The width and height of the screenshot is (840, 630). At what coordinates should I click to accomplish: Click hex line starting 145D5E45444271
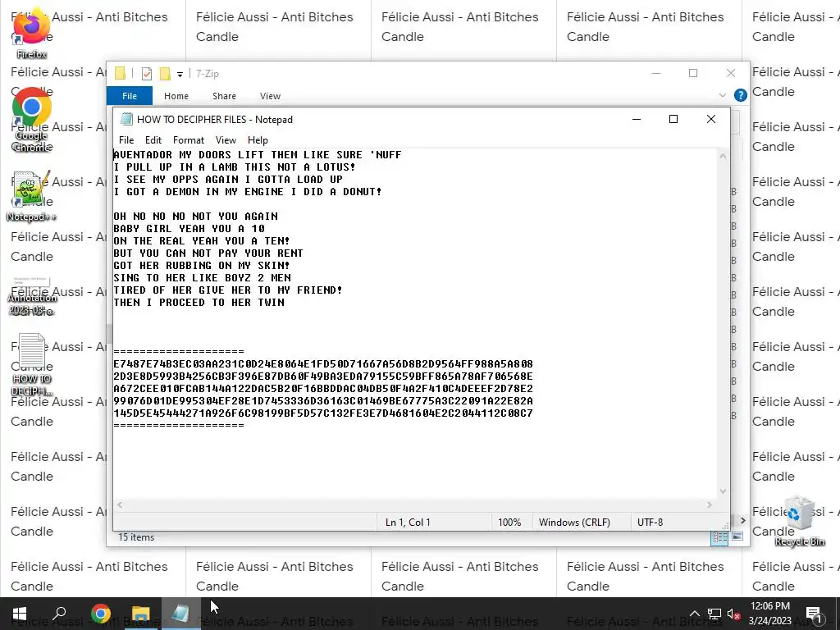323,413
